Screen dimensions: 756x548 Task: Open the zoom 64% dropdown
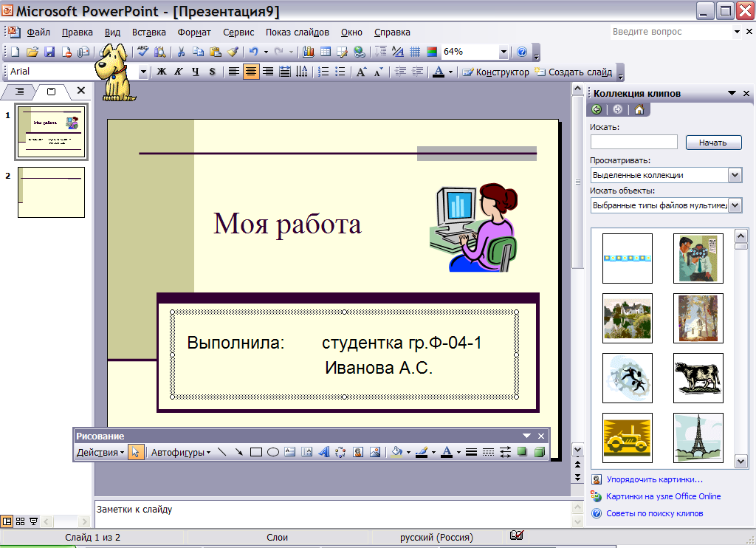pos(504,52)
